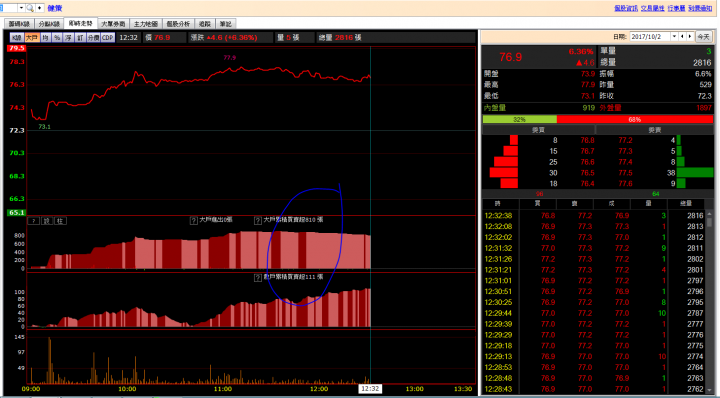Open the 到價通知 link
The width and height of the screenshot is (720, 398).
tap(700, 8)
